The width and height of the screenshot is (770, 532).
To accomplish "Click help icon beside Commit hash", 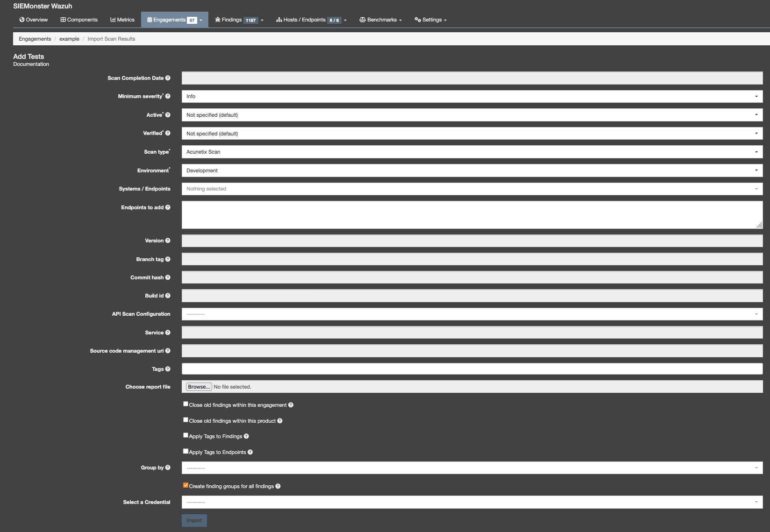I will (168, 277).
